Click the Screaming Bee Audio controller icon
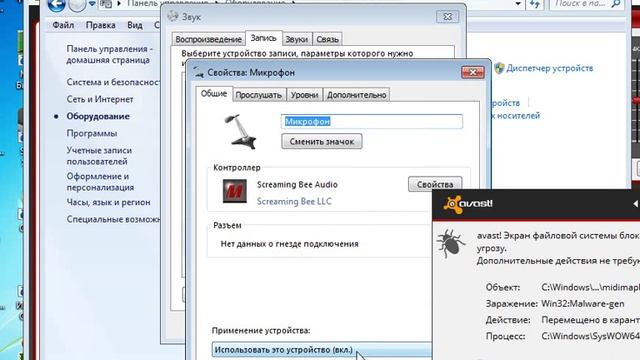This screenshot has height=360, width=640. tap(235, 191)
